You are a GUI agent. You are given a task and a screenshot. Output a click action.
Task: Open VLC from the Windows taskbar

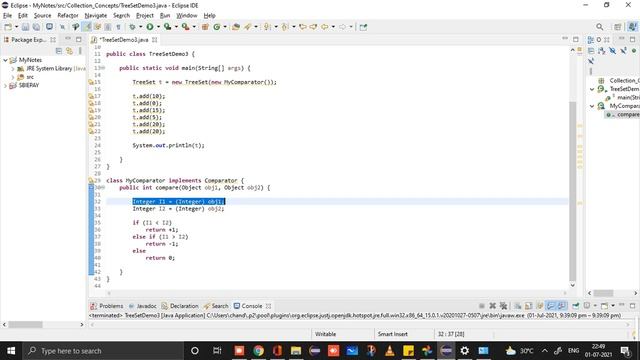[390, 351]
